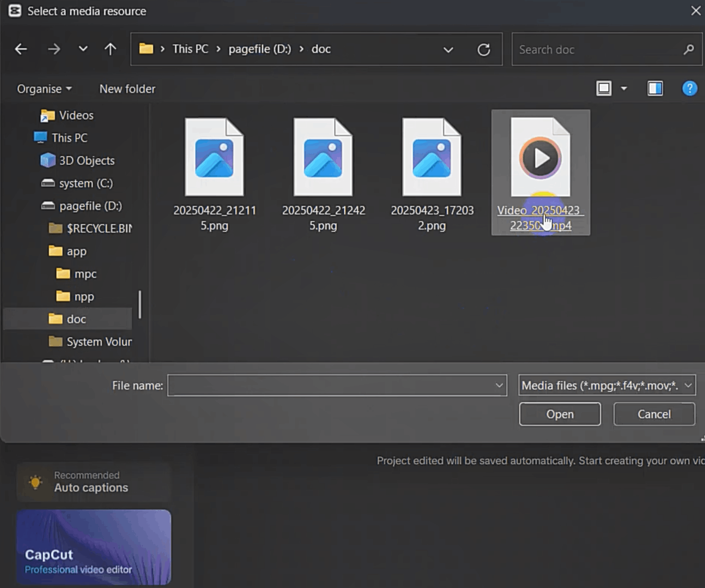Screen dimensions: 705x588
Task: Click the search magnifier in Search doc
Action: [689, 49]
